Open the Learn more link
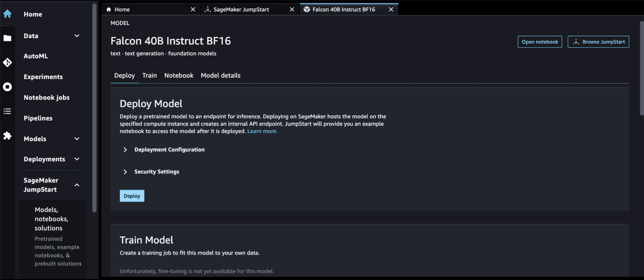The width and height of the screenshot is (644, 280). [262, 131]
